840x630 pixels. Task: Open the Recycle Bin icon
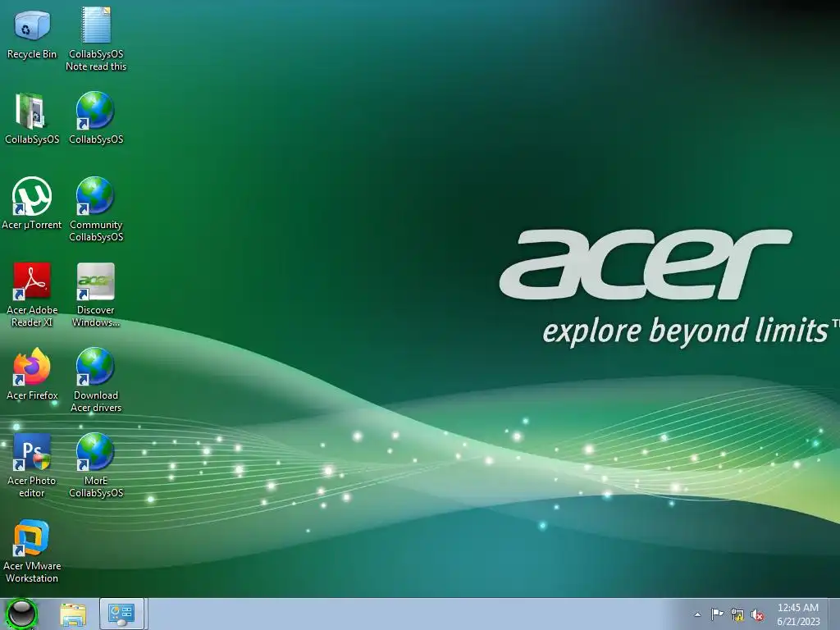pyautogui.click(x=32, y=33)
